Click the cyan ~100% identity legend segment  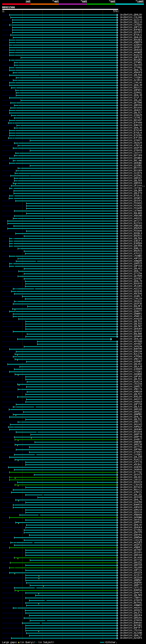[x=130, y=4]
